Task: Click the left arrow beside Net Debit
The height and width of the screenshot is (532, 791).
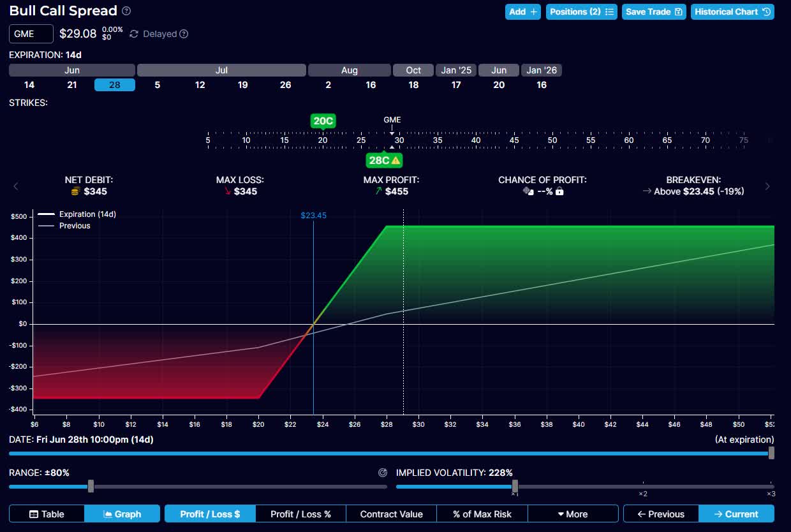Action: pyautogui.click(x=16, y=186)
